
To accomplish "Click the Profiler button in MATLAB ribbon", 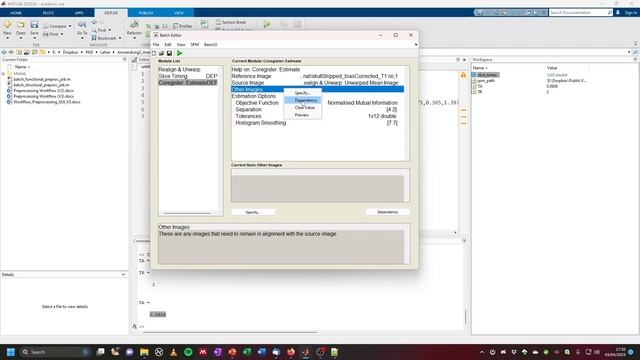I will click(182, 26).
